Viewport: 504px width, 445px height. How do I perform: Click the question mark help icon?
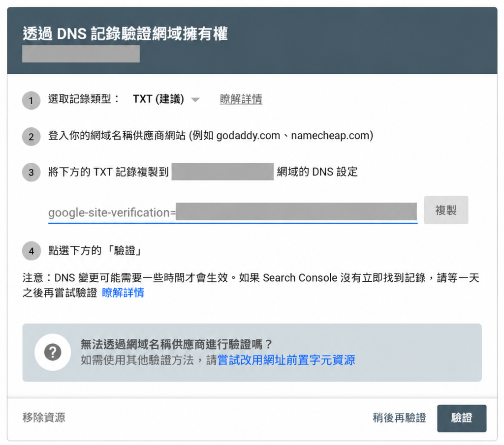click(53, 352)
